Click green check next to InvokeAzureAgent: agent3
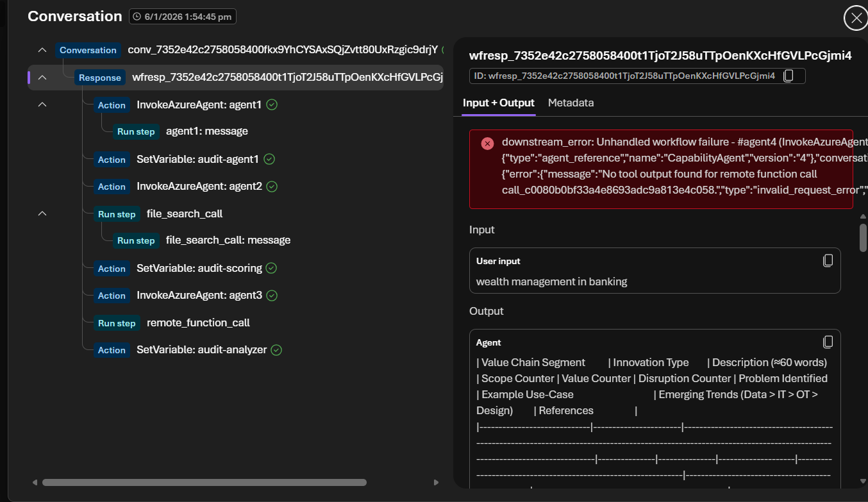Viewport: 868px width, 502px height. (x=272, y=296)
